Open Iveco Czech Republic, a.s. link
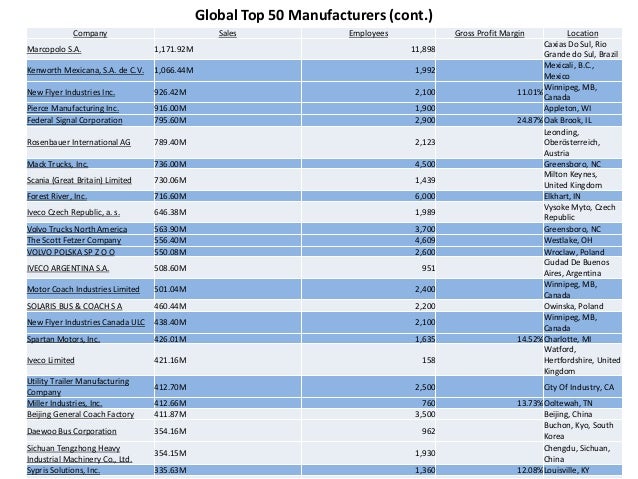The width and height of the screenshot is (638, 479). (73, 212)
